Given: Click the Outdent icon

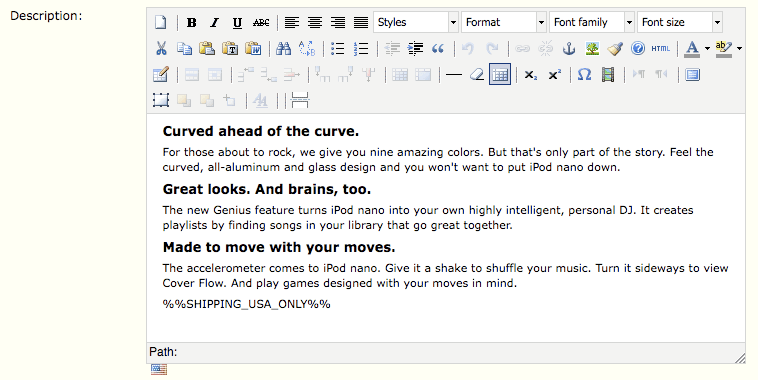Looking at the screenshot, I should (x=392, y=48).
